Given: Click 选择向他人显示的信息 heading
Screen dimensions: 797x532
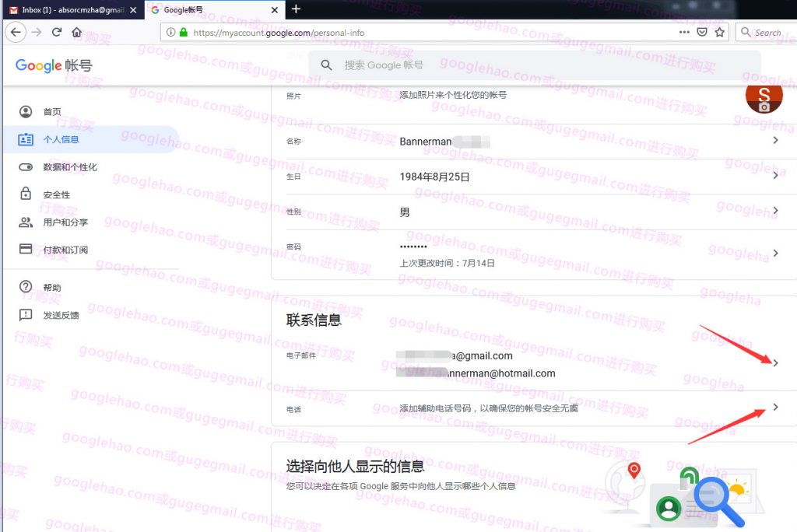Looking at the screenshot, I should [x=355, y=467].
